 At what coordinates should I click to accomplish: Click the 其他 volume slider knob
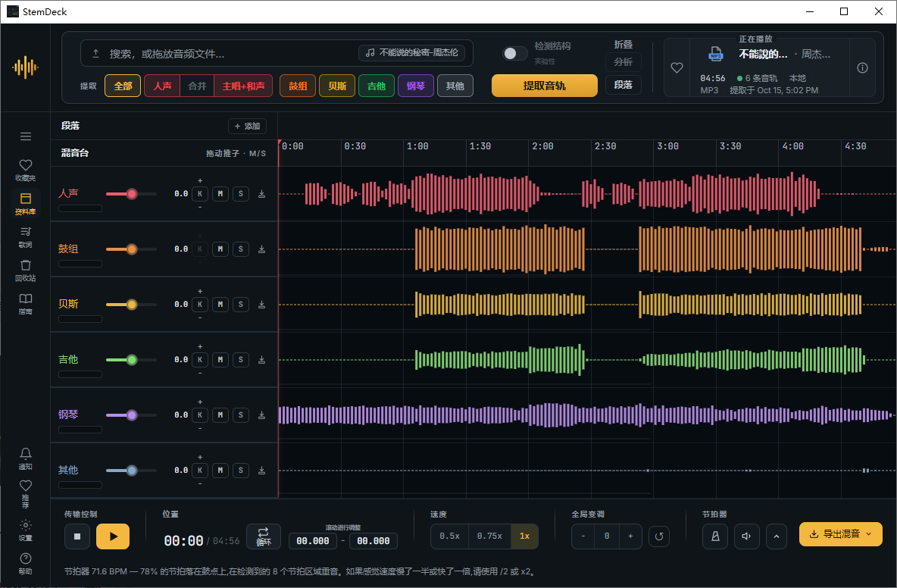coord(132,470)
